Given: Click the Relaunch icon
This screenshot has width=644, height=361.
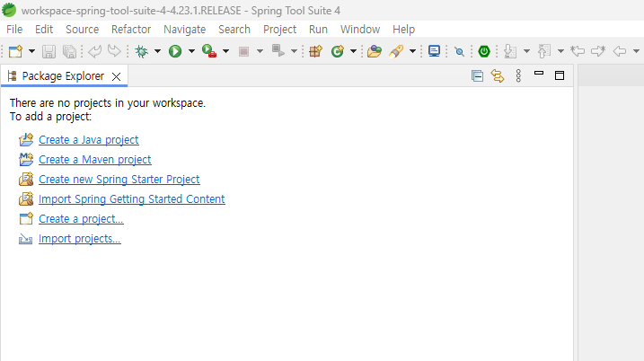Looking at the screenshot, I should 278,51.
